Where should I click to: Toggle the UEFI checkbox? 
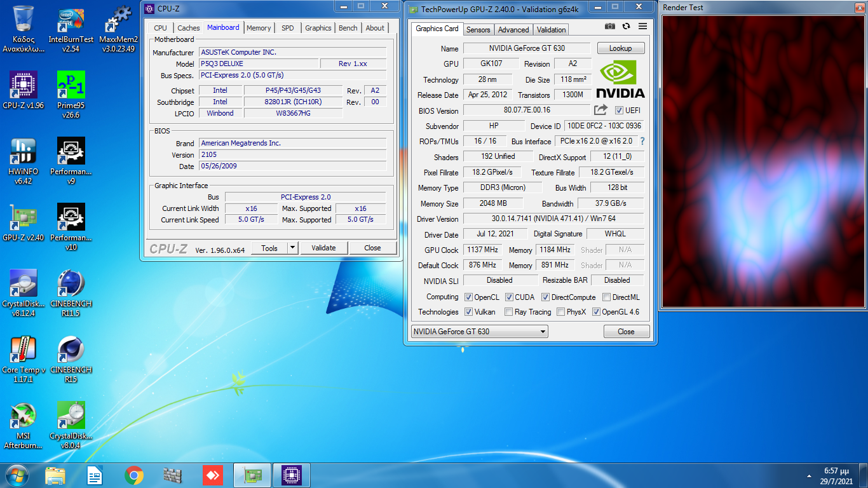619,111
